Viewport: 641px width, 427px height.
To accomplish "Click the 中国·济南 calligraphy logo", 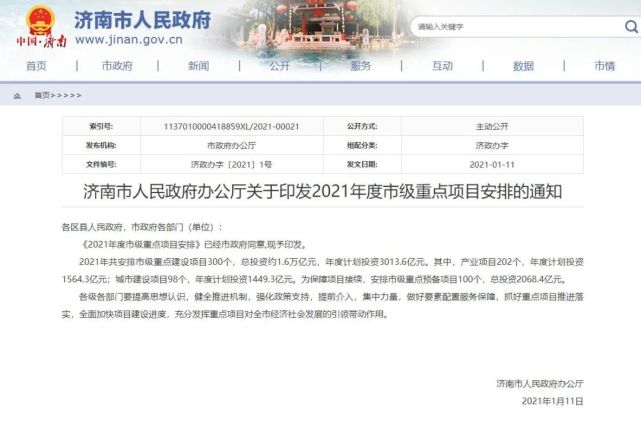I will coord(41,42).
